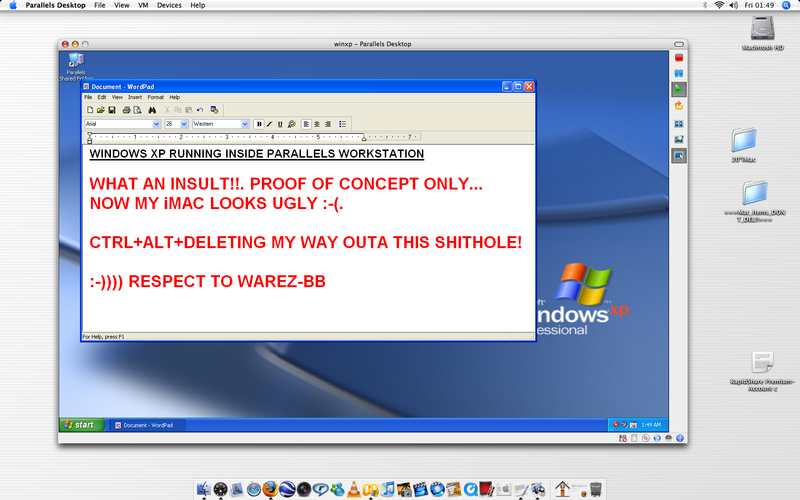This screenshot has width=800, height=500.
Task: Open the Arial font name dropdown
Action: (156, 124)
